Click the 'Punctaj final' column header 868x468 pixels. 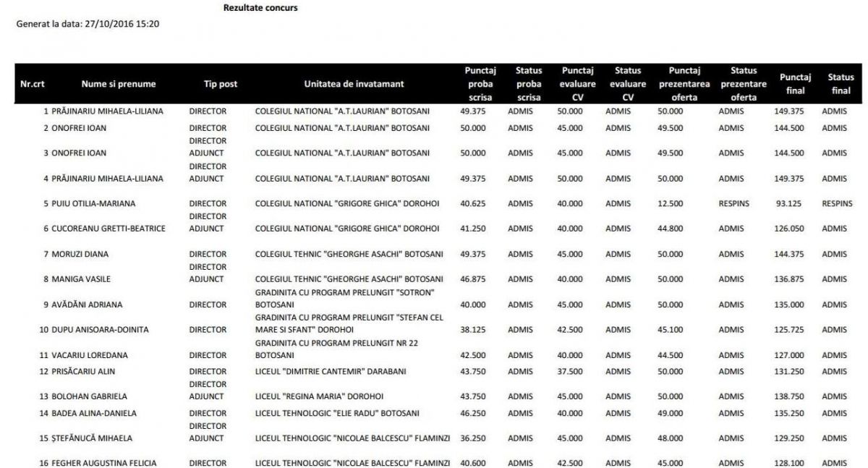click(x=795, y=84)
